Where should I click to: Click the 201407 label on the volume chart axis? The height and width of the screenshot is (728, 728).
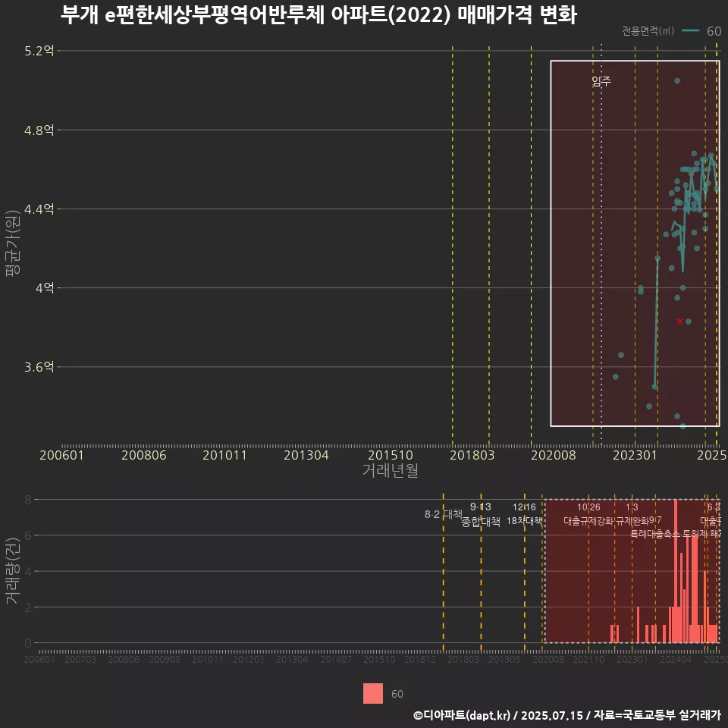pyautogui.click(x=336, y=659)
